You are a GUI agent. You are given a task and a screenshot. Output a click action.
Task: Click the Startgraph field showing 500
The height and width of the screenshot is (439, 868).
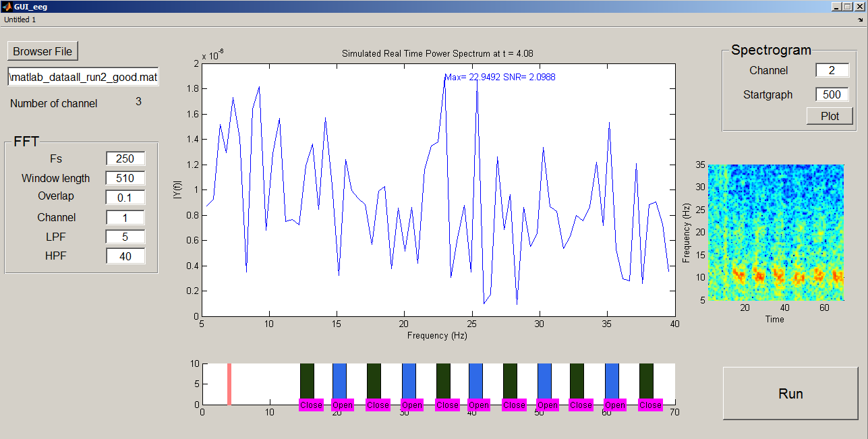click(832, 94)
